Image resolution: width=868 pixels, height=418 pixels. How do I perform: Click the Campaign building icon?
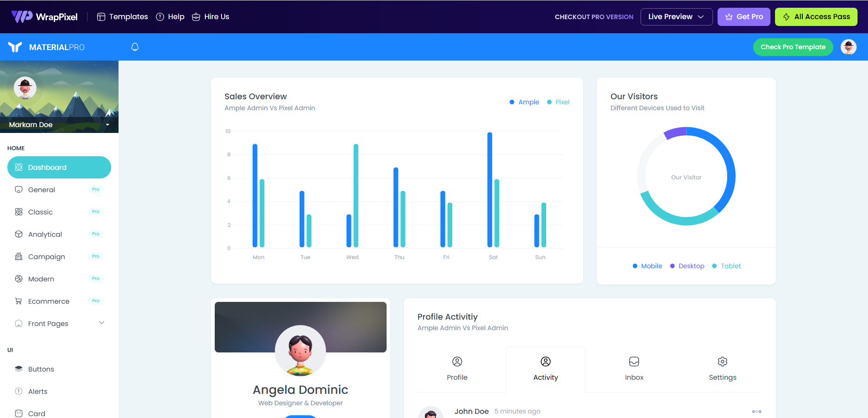(19, 256)
